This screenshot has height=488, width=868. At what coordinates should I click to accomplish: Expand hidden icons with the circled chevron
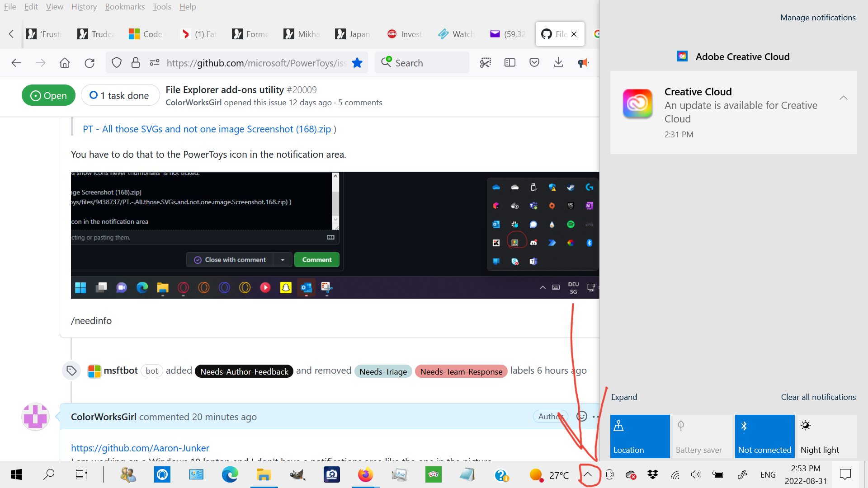pyautogui.click(x=588, y=474)
